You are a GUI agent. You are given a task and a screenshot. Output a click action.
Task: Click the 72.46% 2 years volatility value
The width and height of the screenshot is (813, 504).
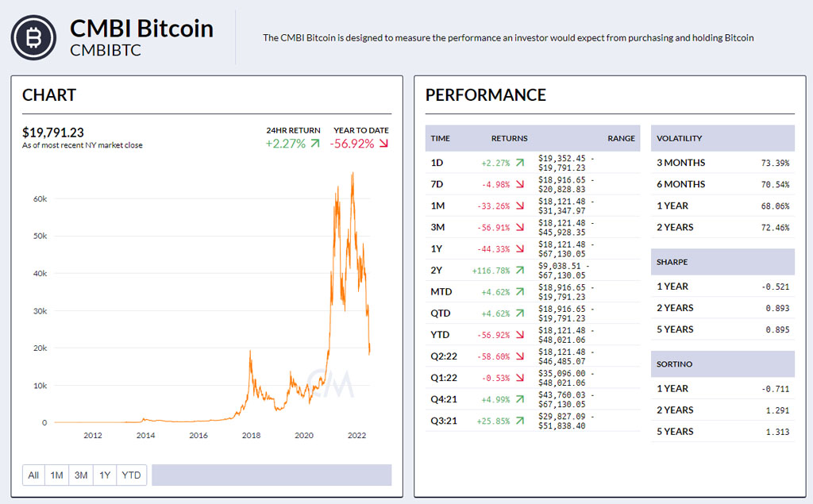pos(775,228)
